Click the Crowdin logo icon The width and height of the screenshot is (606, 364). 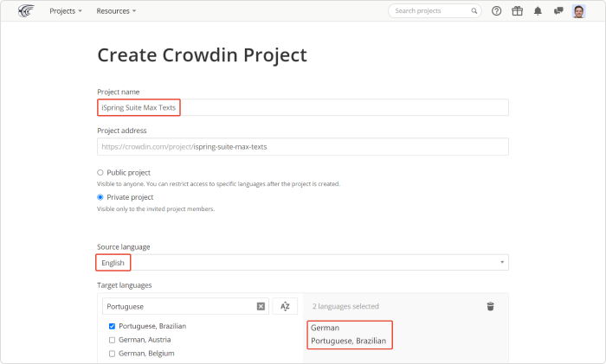[x=26, y=11]
